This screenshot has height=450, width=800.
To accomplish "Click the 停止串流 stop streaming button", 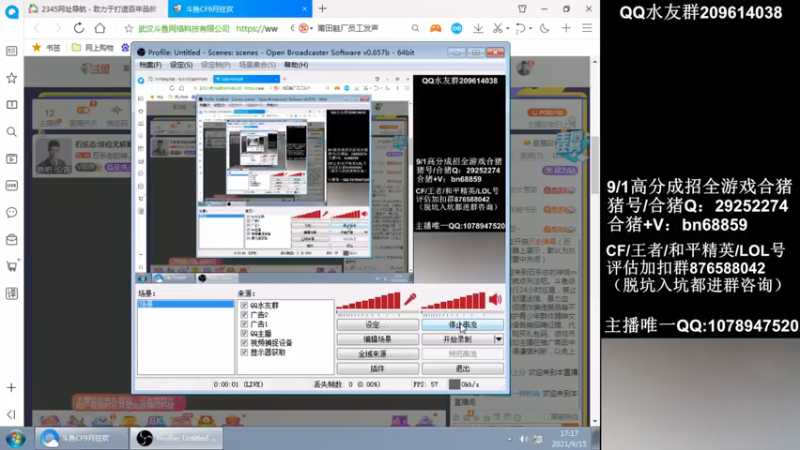I will (x=463, y=324).
